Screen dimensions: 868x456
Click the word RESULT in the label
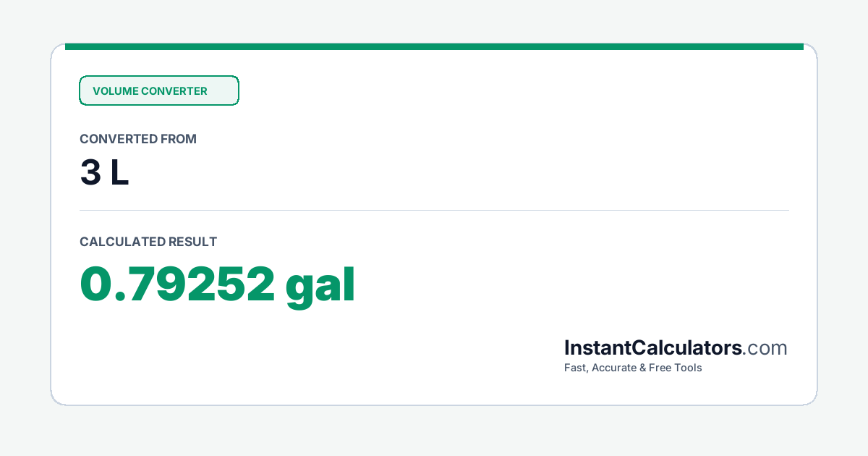pos(192,242)
